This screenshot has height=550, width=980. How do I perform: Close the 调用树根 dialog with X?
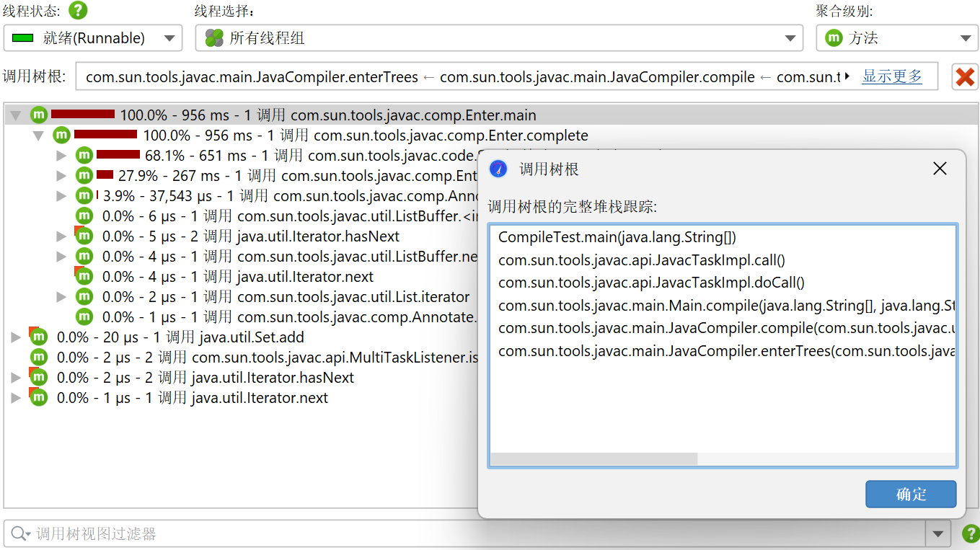940,169
